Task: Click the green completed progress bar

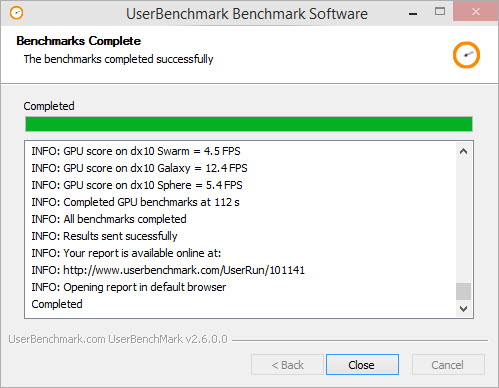Action: point(249,124)
